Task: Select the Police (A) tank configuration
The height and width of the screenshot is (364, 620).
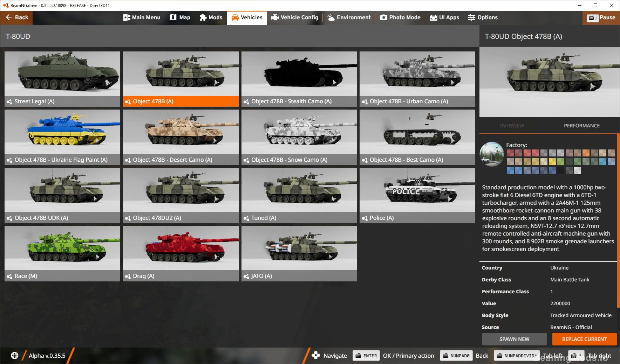Action: [x=417, y=195]
